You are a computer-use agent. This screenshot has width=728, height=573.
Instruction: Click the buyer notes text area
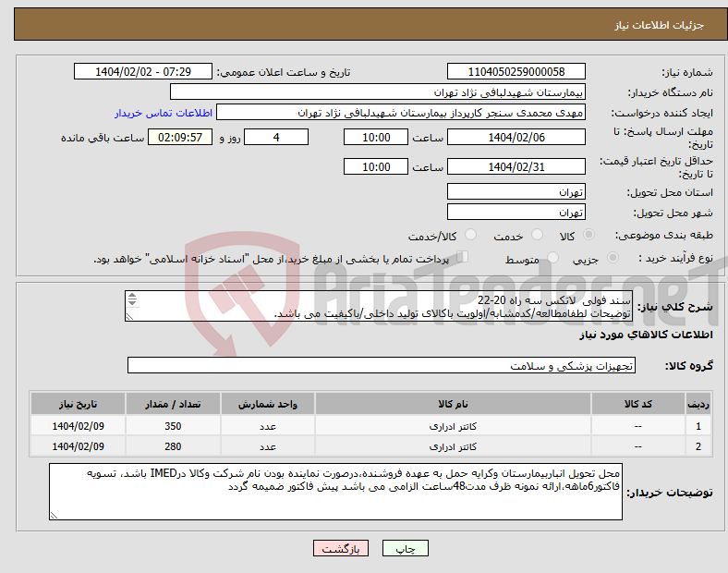(x=335, y=492)
